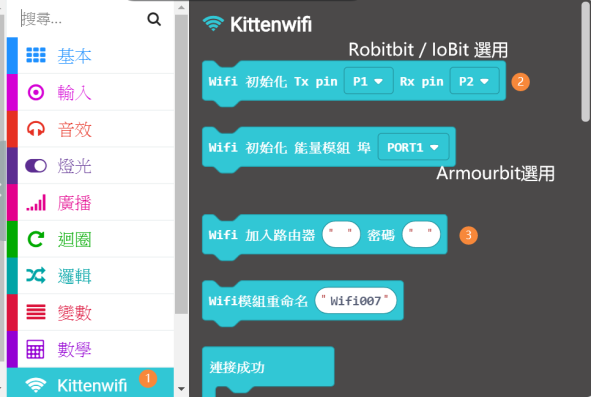Click the 數學 calculator icon

tap(35, 349)
